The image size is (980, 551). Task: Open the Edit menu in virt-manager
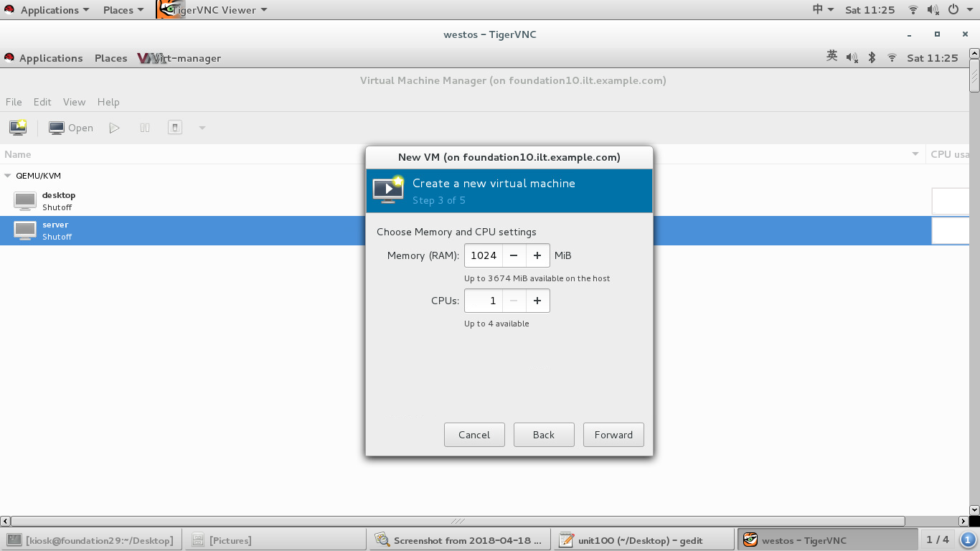coord(42,102)
